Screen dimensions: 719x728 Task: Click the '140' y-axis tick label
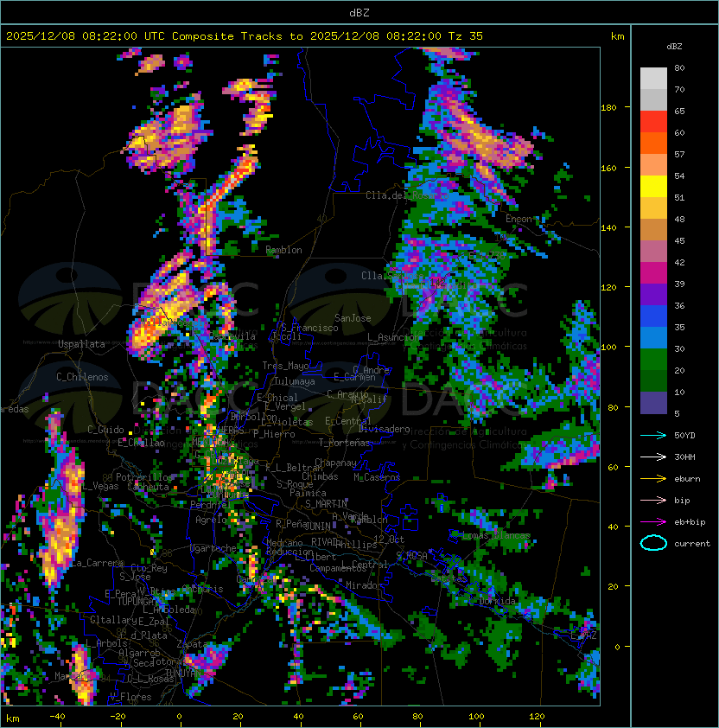(608, 228)
